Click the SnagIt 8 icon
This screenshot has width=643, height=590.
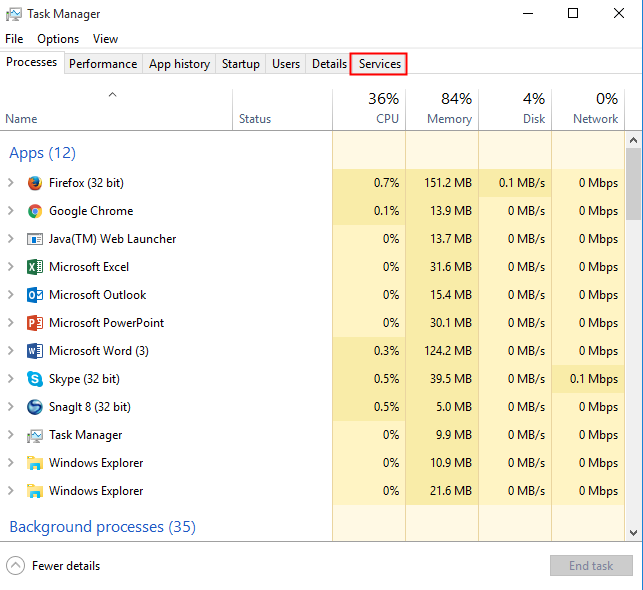tap(35, 407)
